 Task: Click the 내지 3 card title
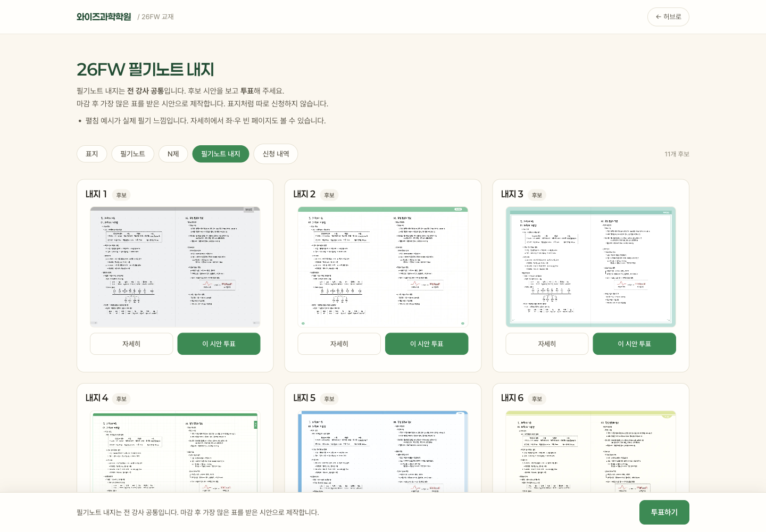tap(512, 194)
